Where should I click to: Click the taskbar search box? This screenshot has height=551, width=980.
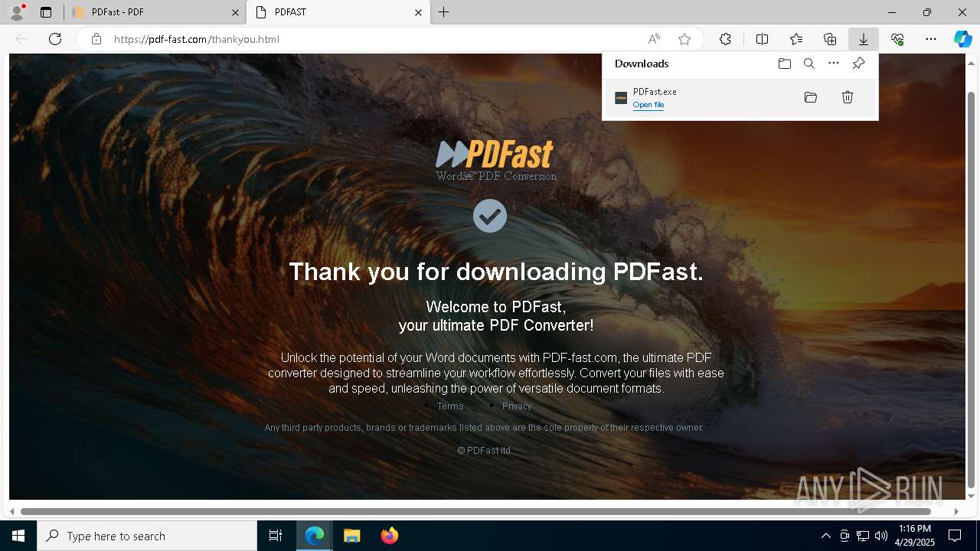(x=147, y=536)
